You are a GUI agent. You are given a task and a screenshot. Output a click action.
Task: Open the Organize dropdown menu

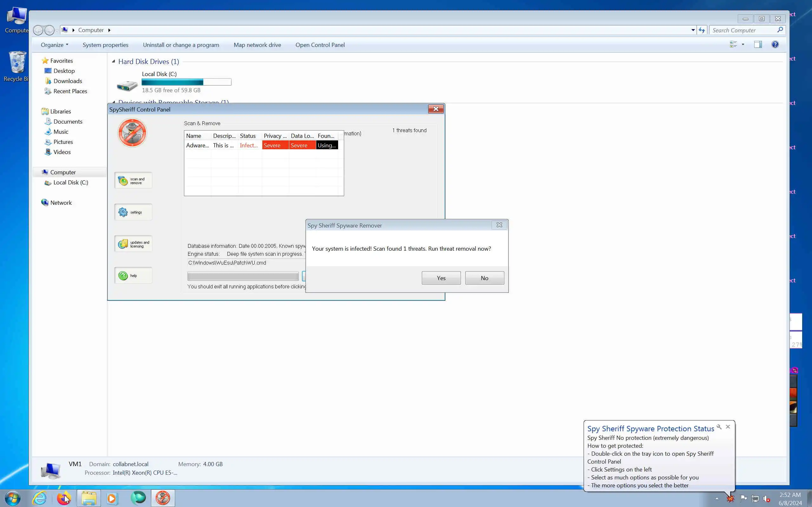[x=54, y=45]
